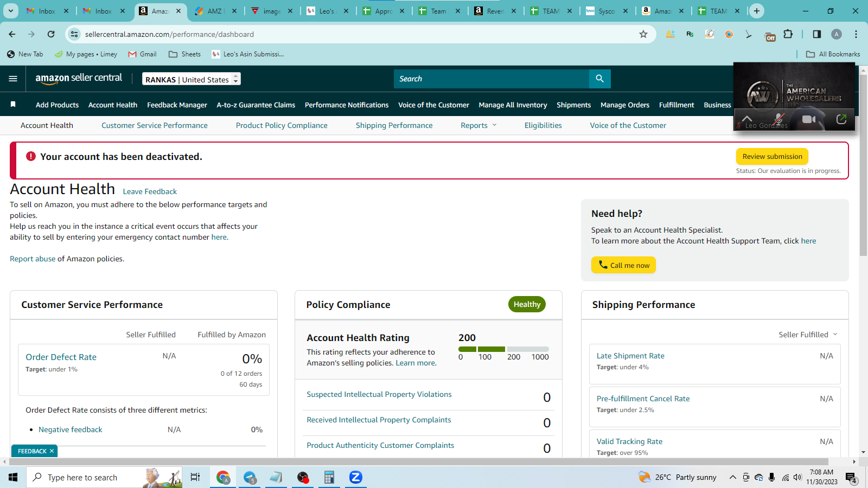Open the tab search dropdown in Chrome

click(11, 11)
